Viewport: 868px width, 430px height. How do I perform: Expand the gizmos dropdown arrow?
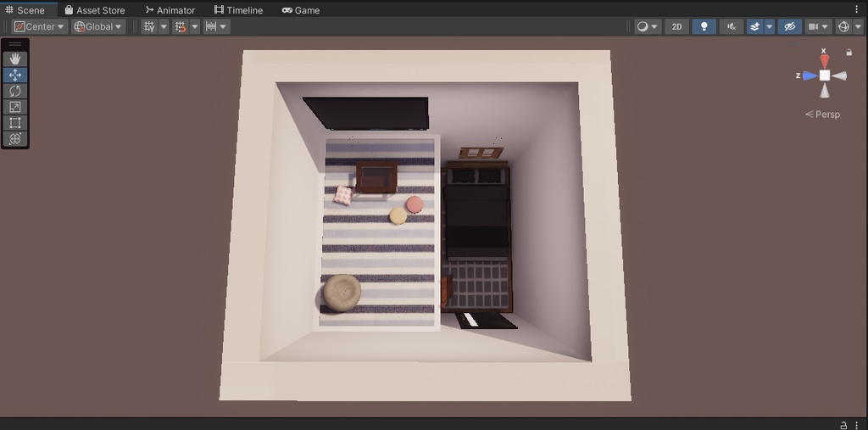click(x=857, y=26)
